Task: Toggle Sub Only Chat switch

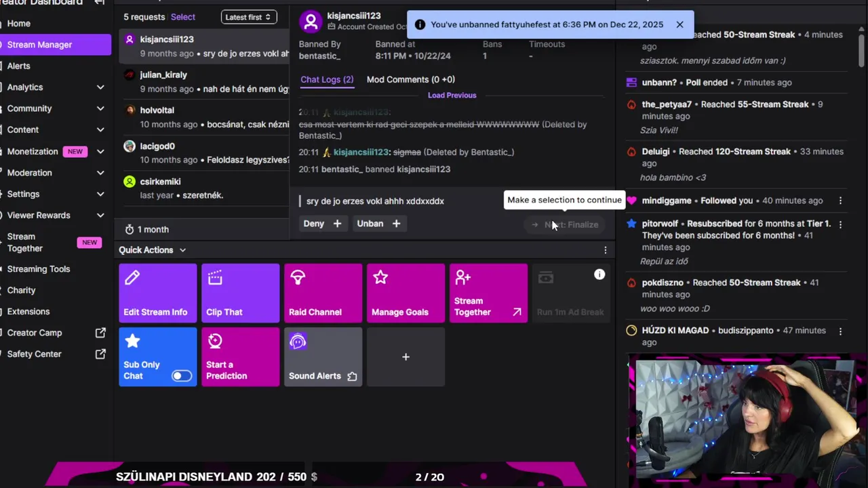Action: tap(182, 376)
